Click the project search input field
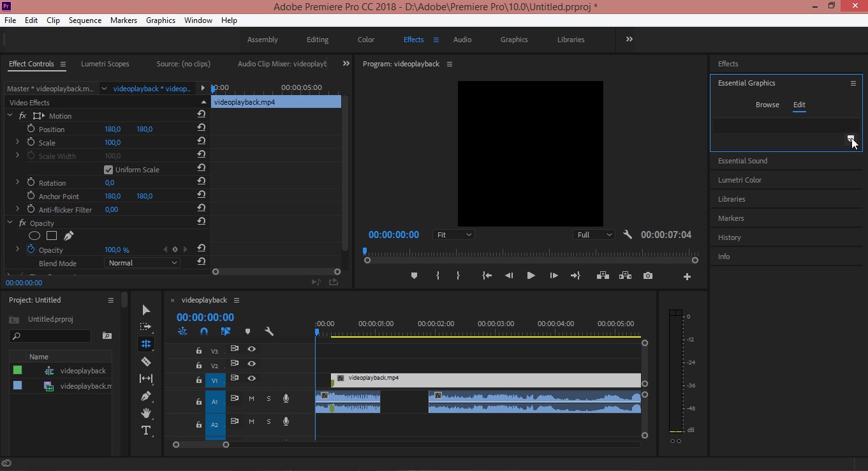 [x=51, y=336]
